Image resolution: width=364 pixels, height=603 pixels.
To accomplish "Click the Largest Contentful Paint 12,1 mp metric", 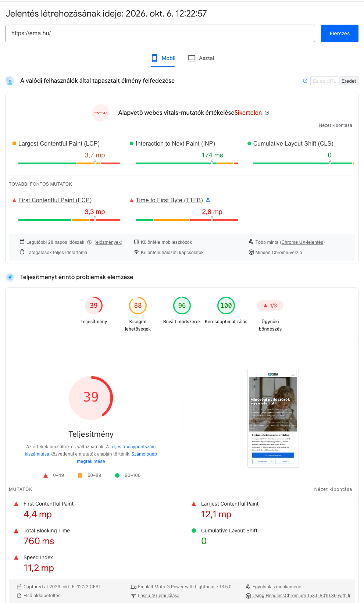I will (x=271, y=510).
